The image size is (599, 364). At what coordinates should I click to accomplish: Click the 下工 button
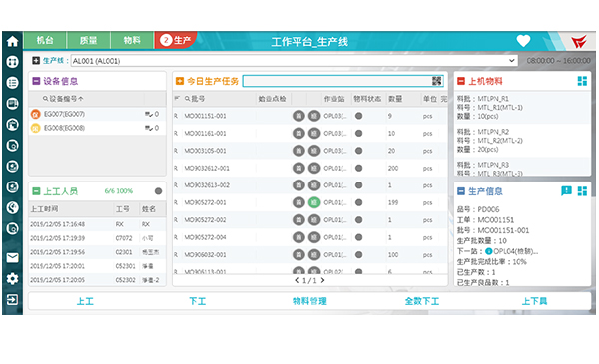[x=197, y=301]
